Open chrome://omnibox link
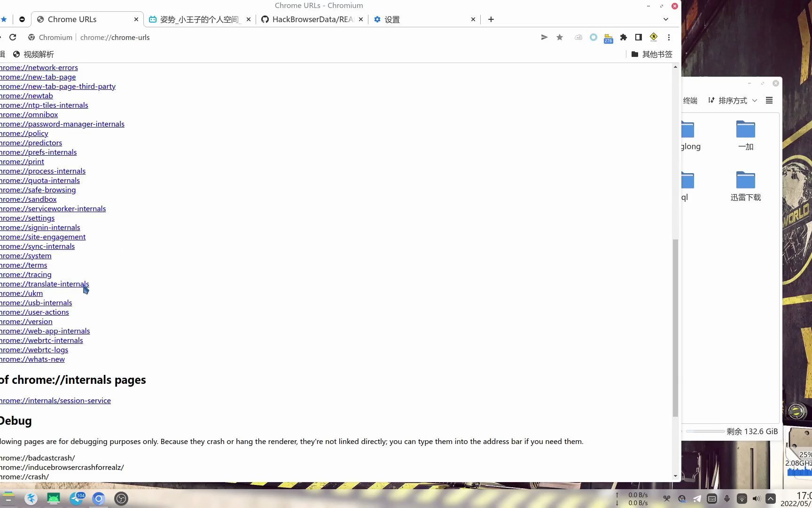 point(29,114)
